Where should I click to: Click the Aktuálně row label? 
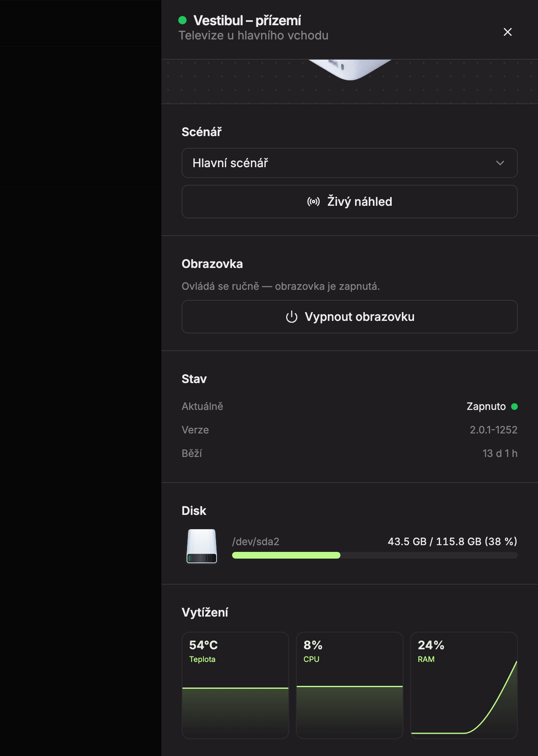(202, 406)
